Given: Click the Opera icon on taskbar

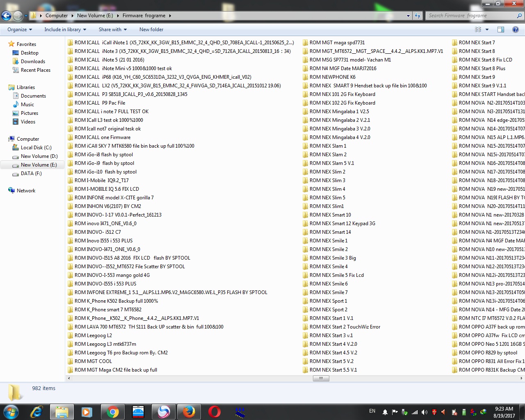Looking at the screenshot, I should click(214, 412).
